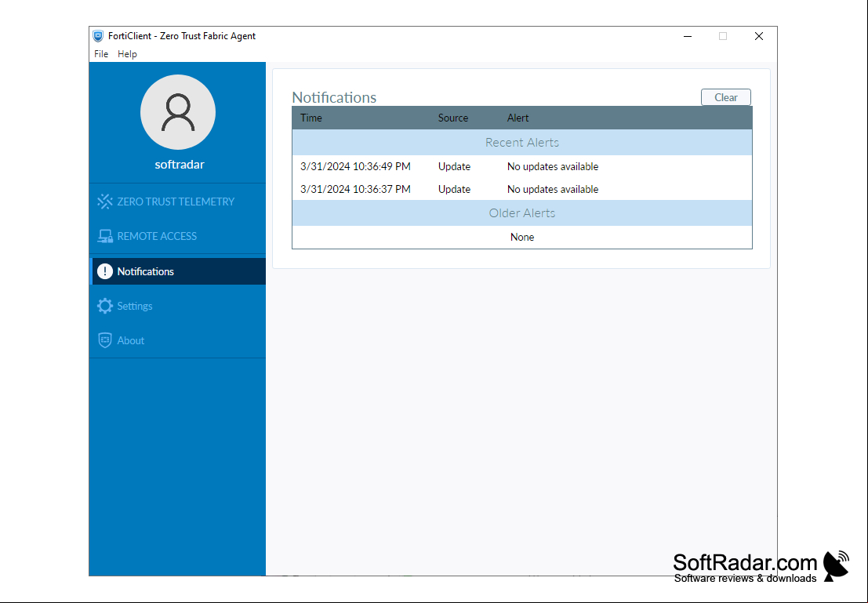
Task: Click the FortiClient title bar shield icon
Action: tap(98, 36)
